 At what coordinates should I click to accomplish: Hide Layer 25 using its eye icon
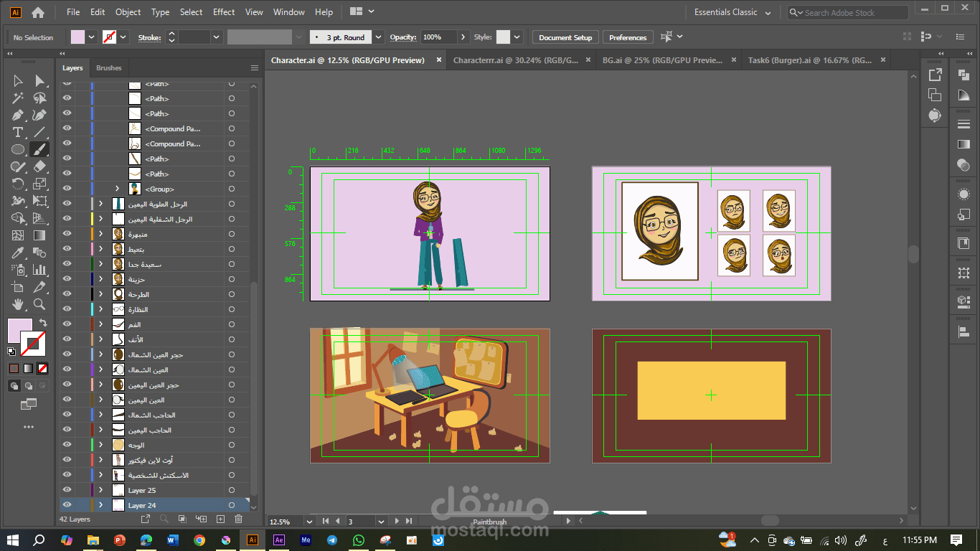click(67, 491)
